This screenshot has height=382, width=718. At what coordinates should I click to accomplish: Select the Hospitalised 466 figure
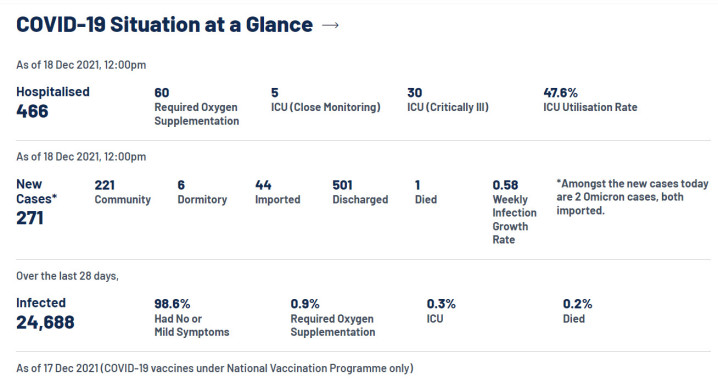point(53,103)
